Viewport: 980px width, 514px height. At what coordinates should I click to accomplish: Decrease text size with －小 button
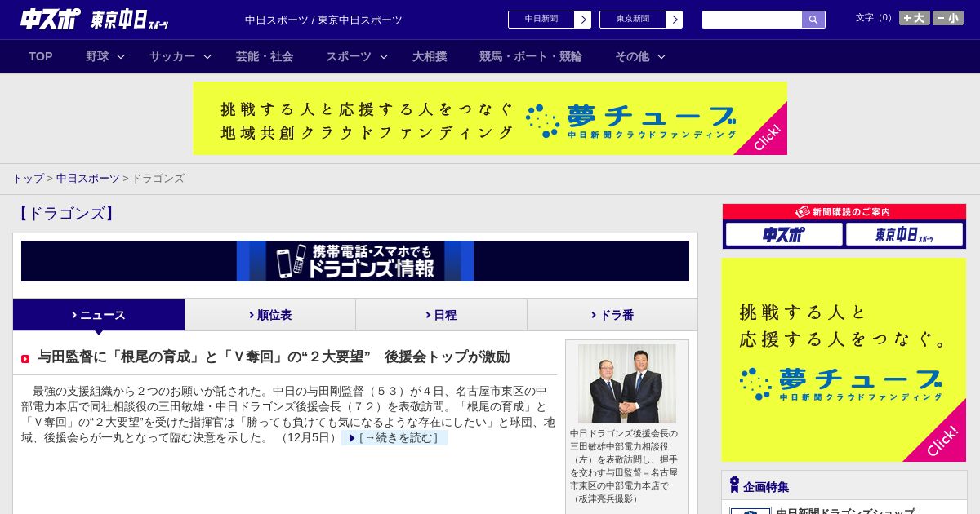(948, 18)
